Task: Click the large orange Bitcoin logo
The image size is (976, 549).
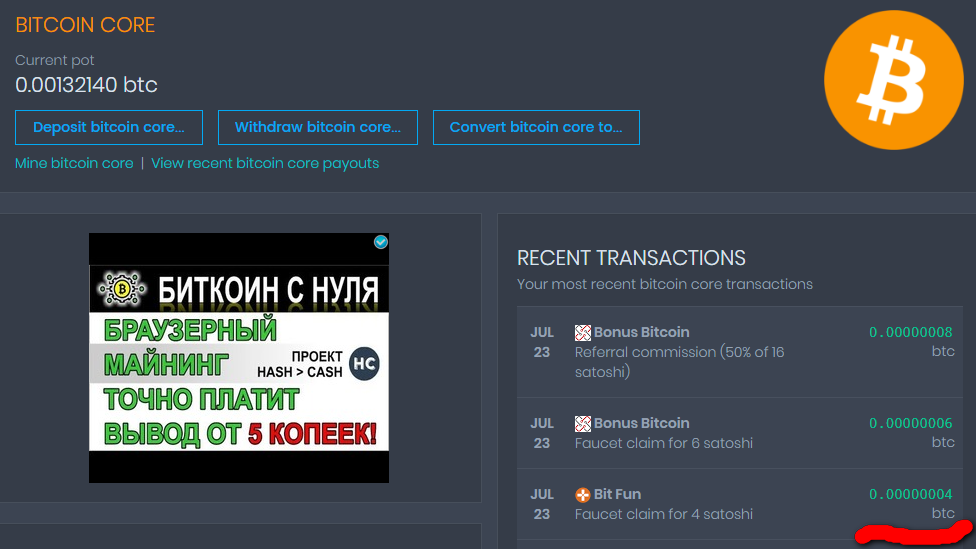Action: coord(891,82)
